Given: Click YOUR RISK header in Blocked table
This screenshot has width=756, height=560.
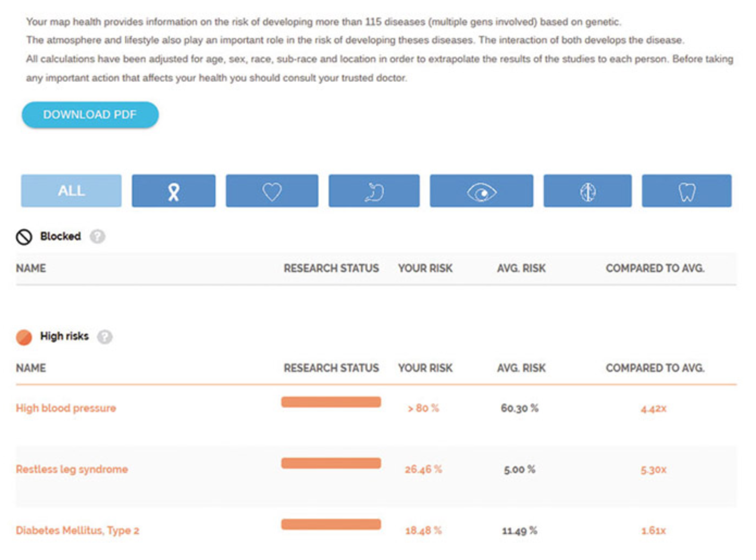Looking at the screenshot, I should click(425, 268).
